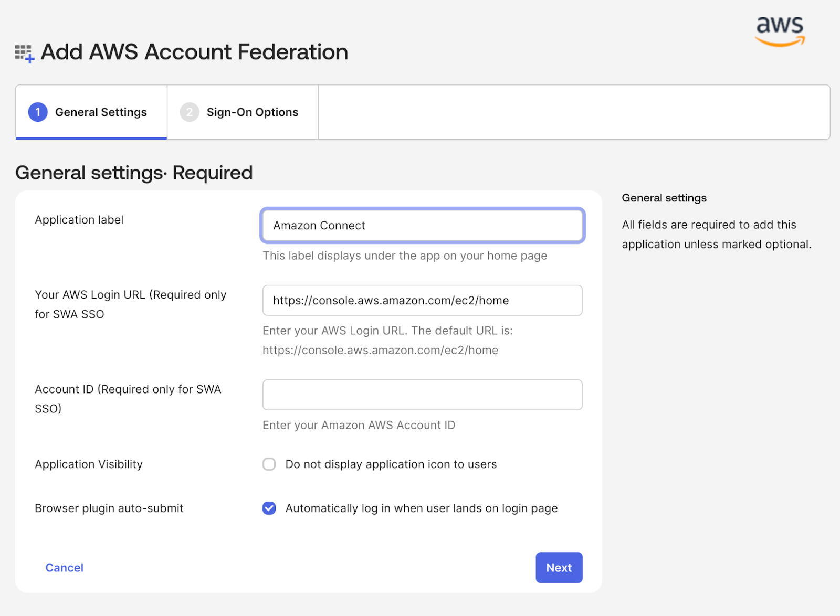Click the app grid plus icon beside title
Image resolution: width=840 pixels, height=616 pixels.
(x=24, y=54)
